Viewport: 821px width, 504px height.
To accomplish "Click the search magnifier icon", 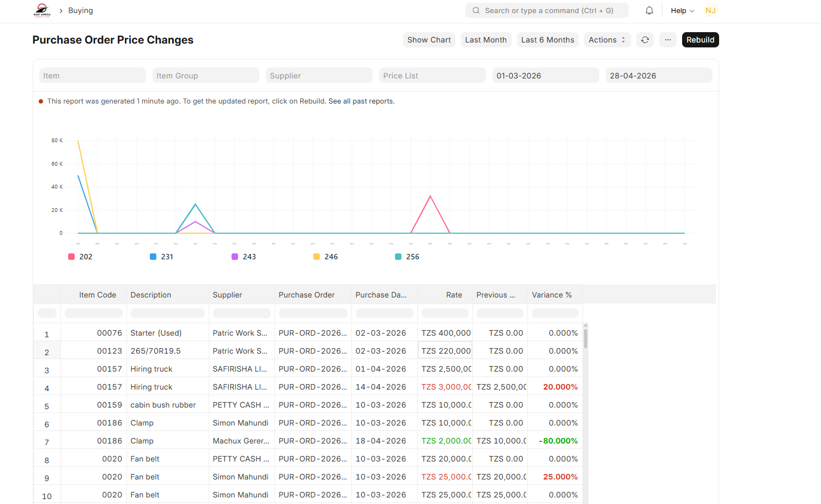I will 476,10.
